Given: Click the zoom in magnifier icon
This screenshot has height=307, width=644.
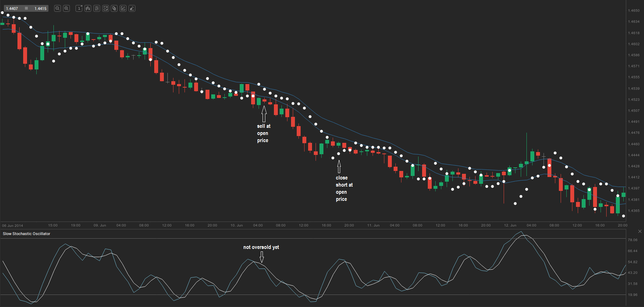Looking at the screenshot, I should [x=66, y=9].
